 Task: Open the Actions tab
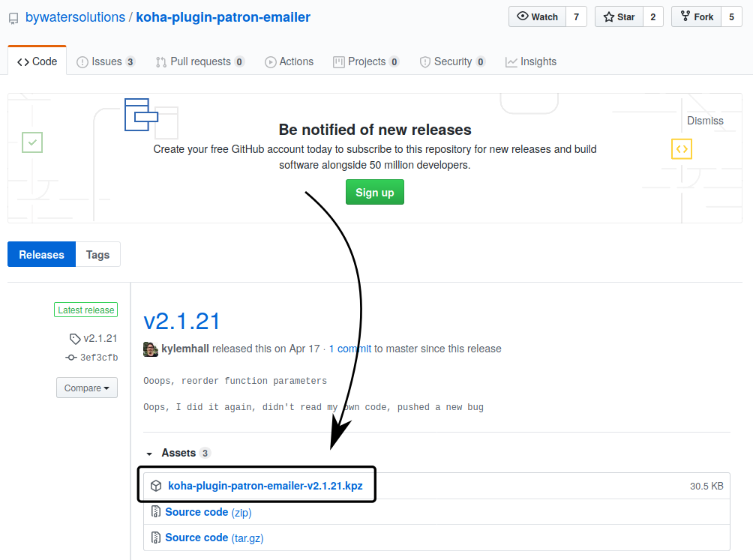(289, 61)
